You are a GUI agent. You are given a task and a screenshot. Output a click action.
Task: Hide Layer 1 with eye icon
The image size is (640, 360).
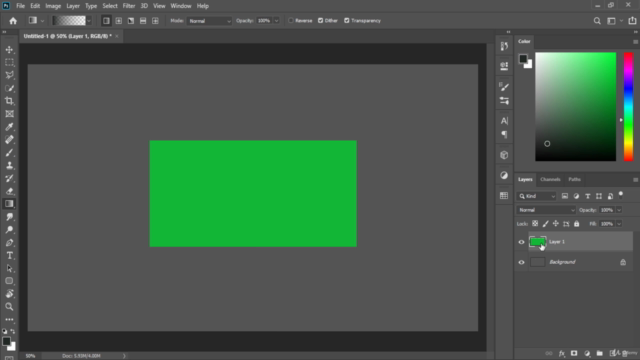[x=521, y=242]
